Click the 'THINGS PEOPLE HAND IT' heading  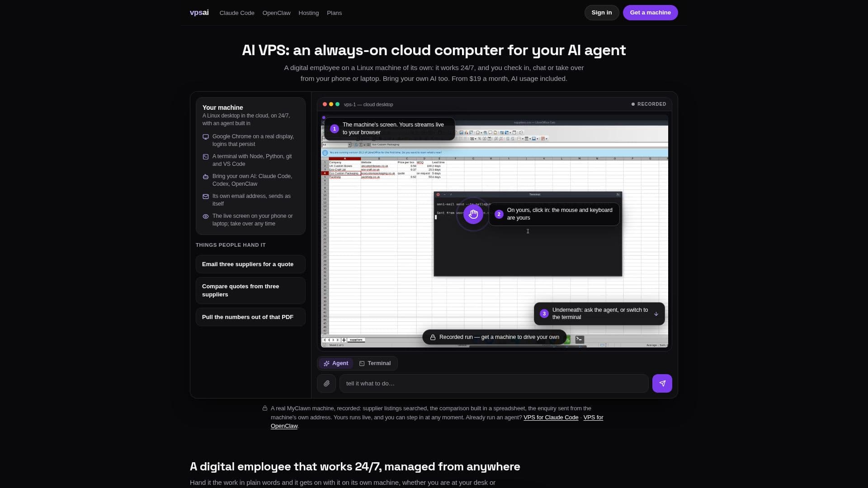231,245
